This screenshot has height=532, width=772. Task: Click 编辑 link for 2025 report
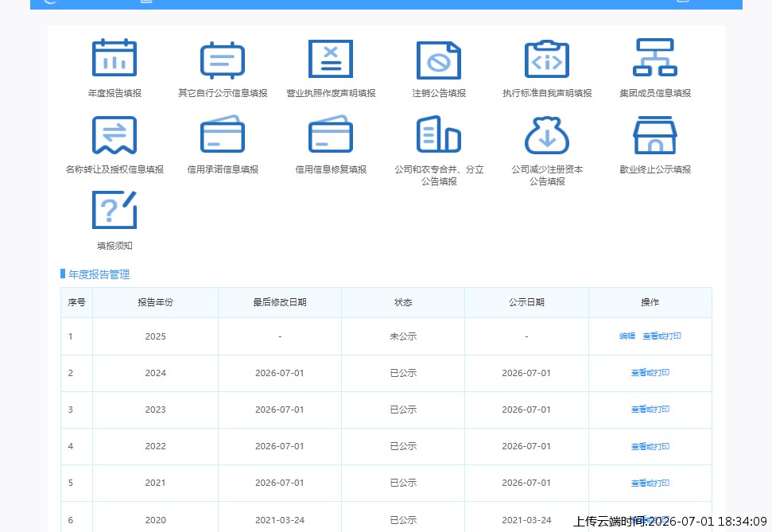627,336
